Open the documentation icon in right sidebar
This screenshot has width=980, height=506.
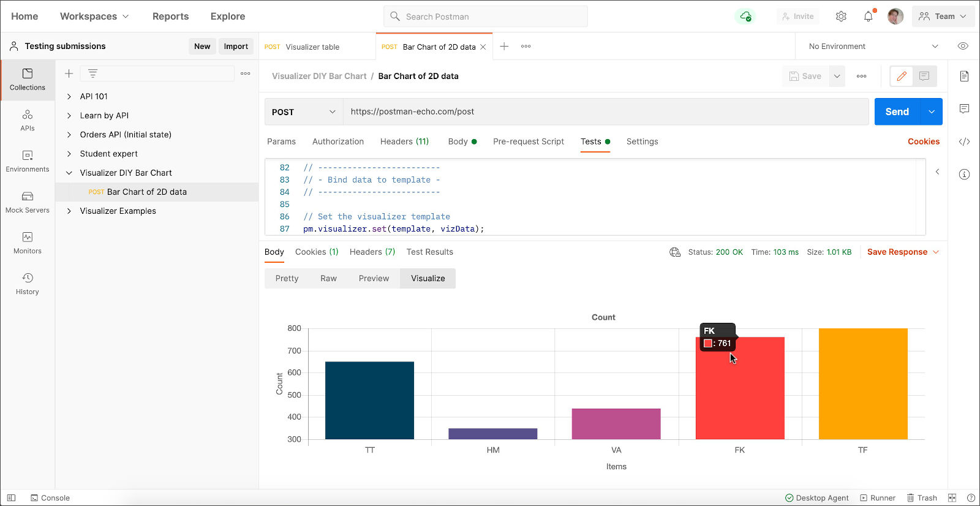[964, 76]
